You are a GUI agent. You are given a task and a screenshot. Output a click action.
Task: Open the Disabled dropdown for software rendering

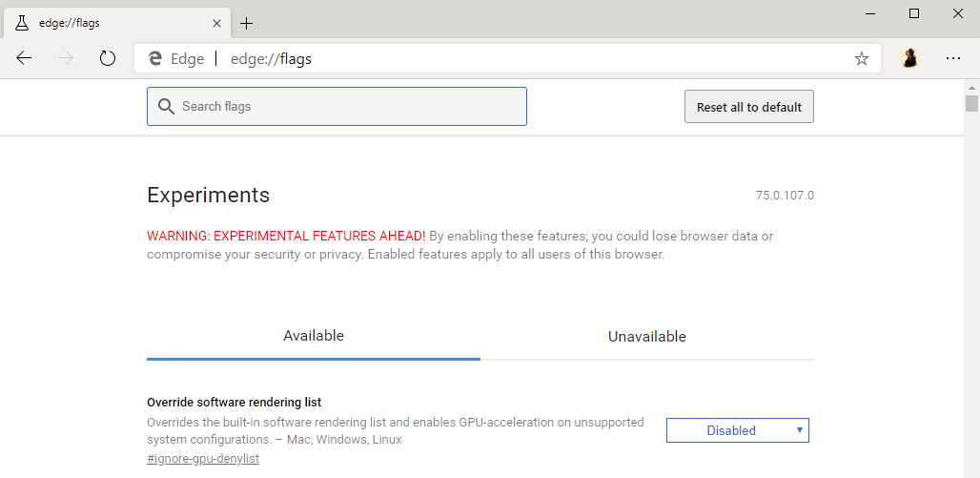click(737, 430)
